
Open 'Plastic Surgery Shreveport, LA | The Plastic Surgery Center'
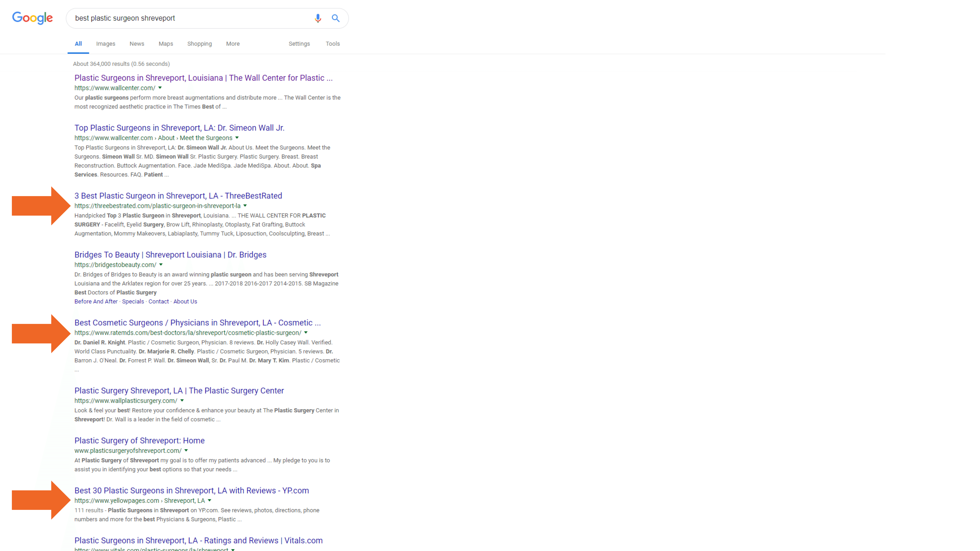coord(179,391)
